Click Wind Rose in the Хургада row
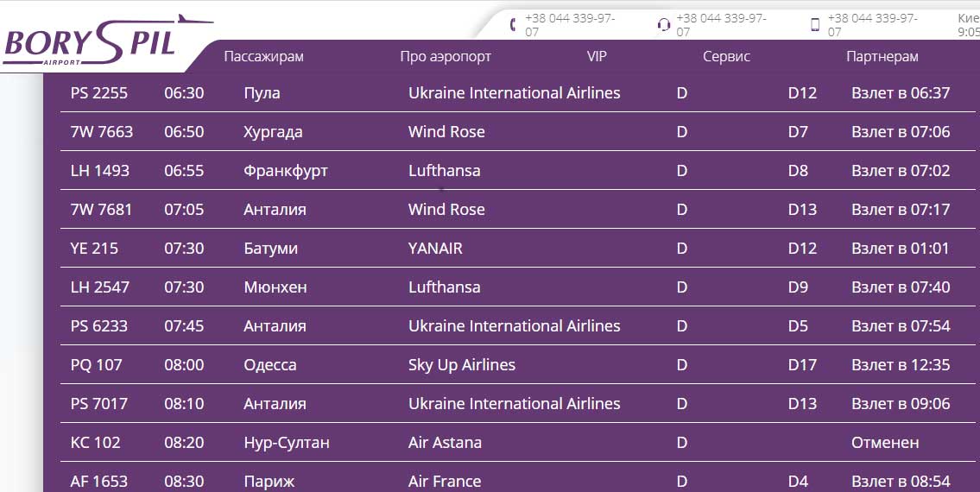Image resolution: width=980 pixels, height=492 pixels. tap(446, 132)
